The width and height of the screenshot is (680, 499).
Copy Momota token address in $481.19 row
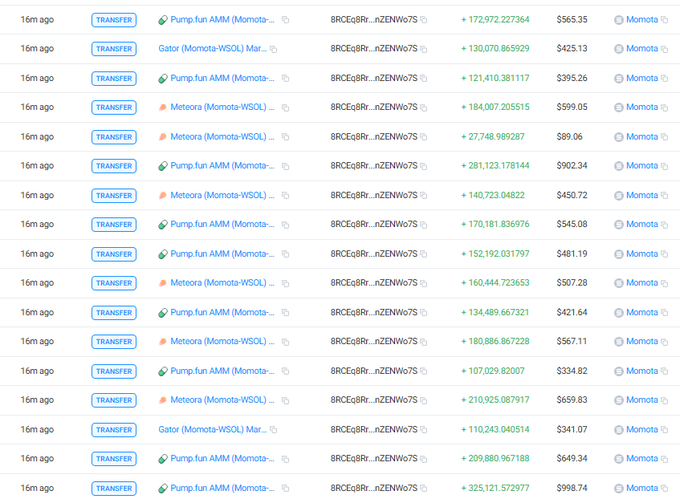pos(664,254)
